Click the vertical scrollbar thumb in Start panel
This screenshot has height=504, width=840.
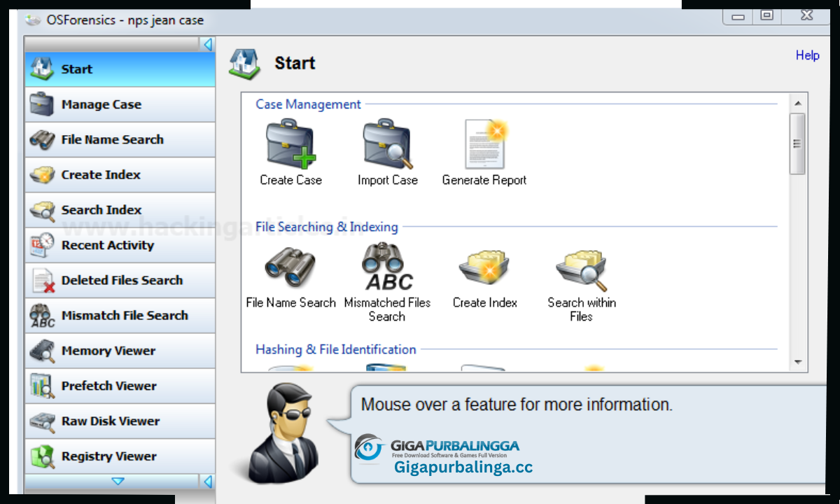[x=797, y=143]
